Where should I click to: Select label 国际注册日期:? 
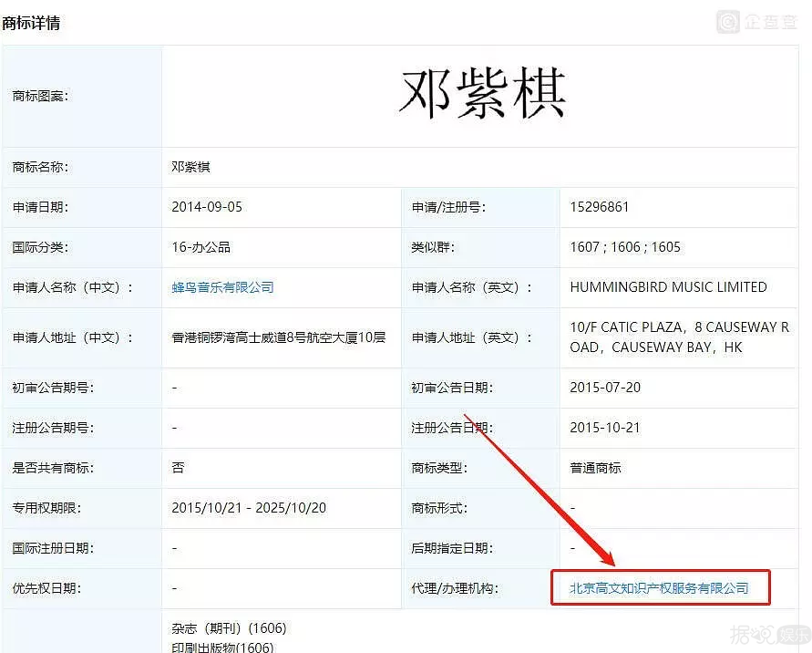(53, 548)
